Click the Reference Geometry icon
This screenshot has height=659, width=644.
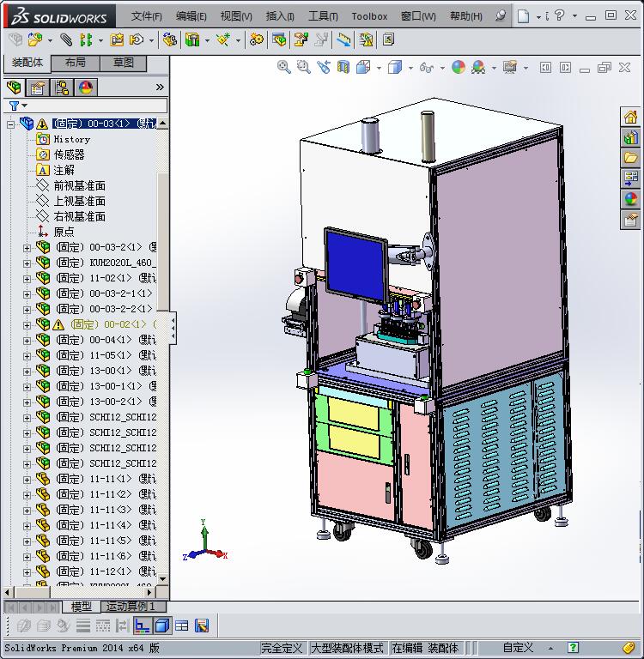(x=223, y=40)
